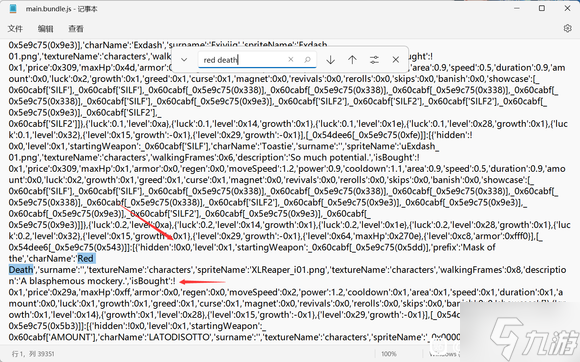Find next match with down arrow
Screen dimensions: 580x362
click(x=330, y=60)
